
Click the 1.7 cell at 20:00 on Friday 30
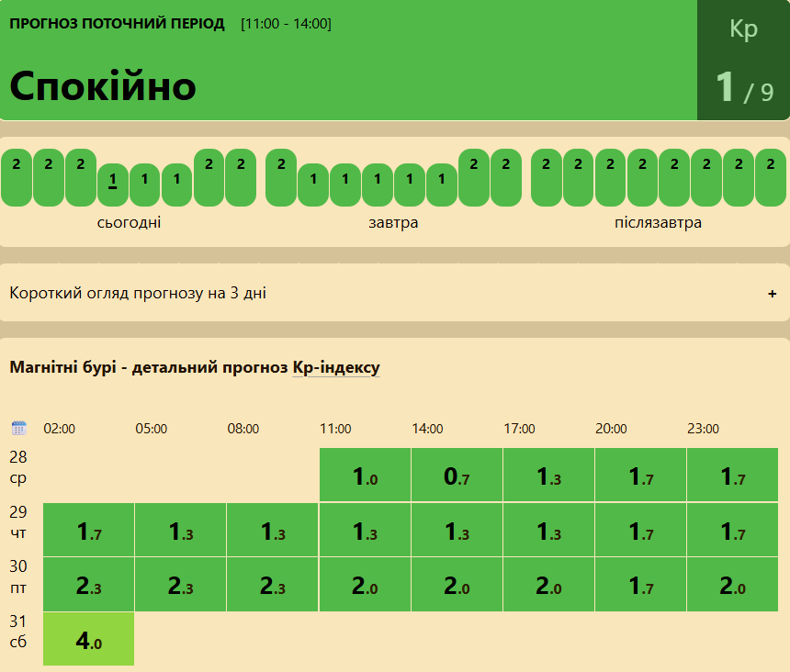click(640, 585)
